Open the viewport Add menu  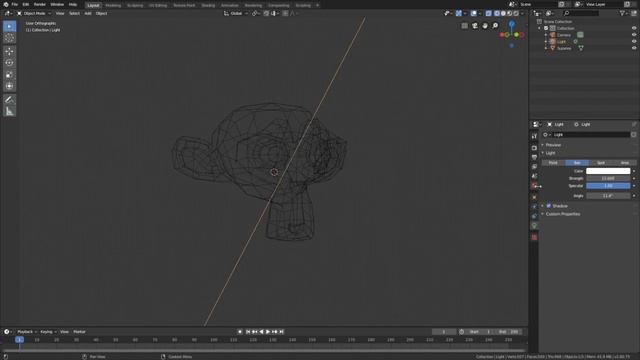pyautogui.click(x=88, y=13)
